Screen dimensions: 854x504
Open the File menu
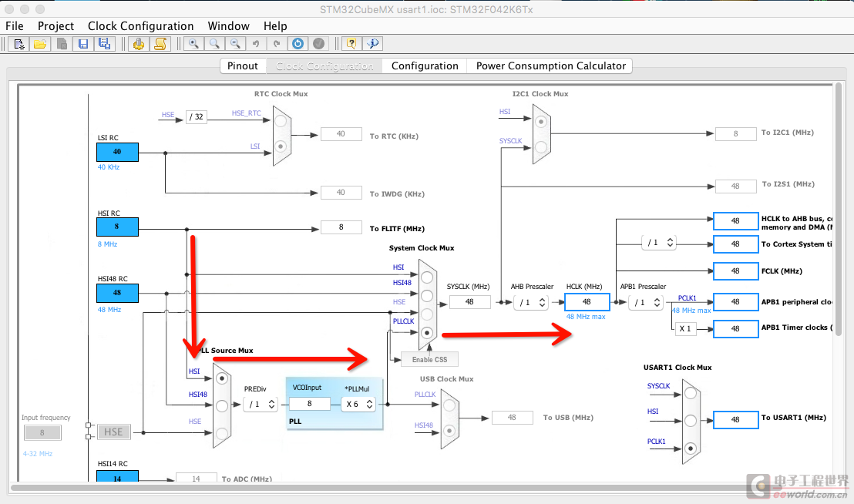click(x=15, y=26)
